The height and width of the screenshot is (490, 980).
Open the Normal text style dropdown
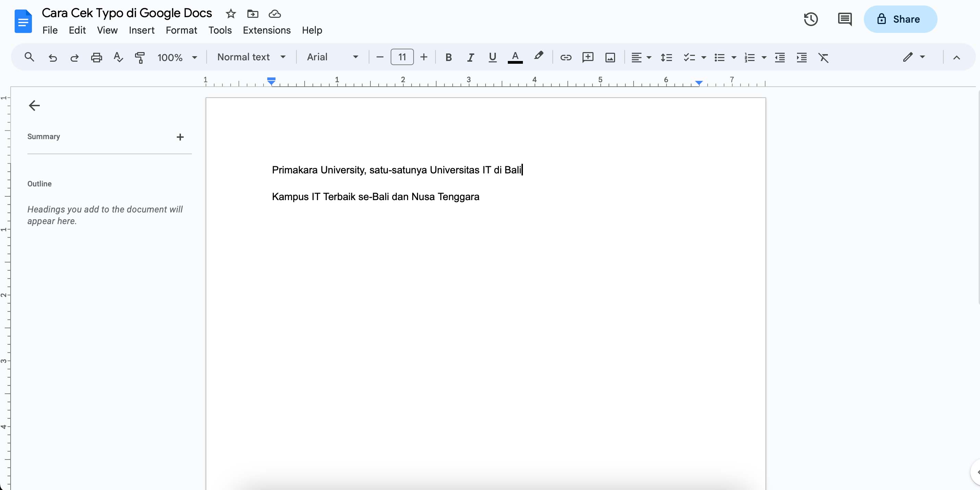pyautogui.click(x=252, y=57)
